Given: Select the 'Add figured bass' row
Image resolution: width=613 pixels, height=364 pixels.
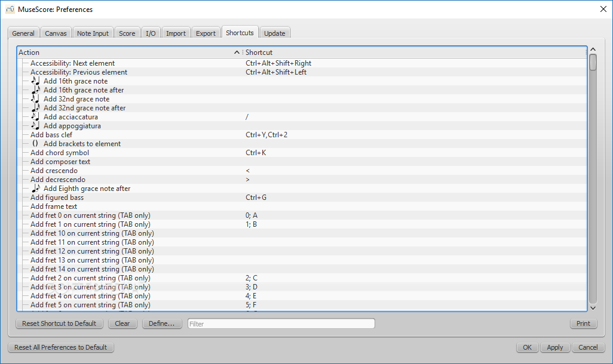Looking at the screenshot, I should coord(302,198).
